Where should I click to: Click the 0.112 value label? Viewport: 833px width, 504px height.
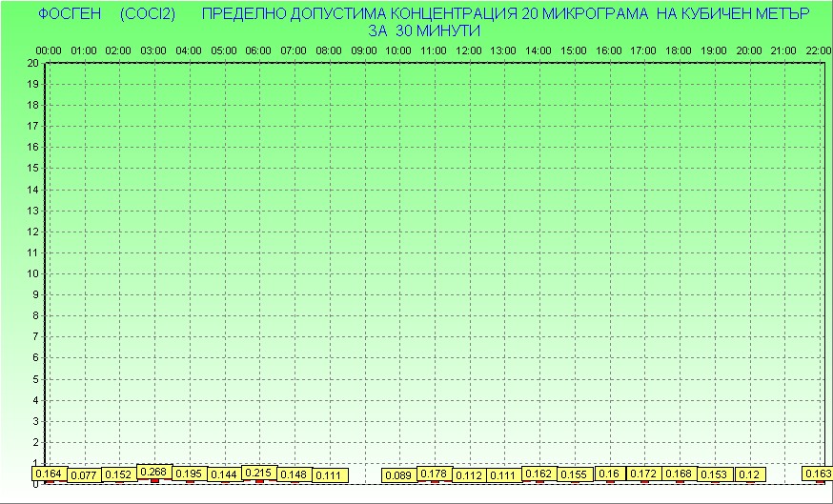(x=470, y=475)
